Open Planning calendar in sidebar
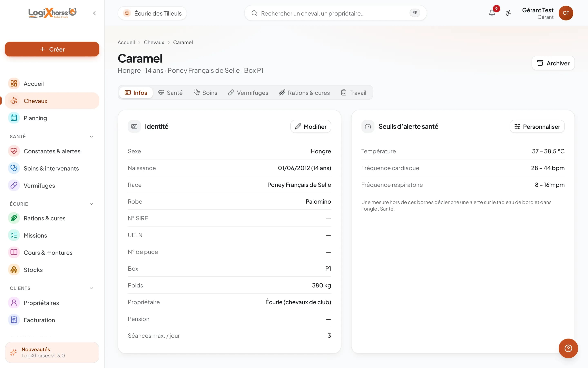The image size is (588, 368). pyautogui.click(x=52, y=118)
